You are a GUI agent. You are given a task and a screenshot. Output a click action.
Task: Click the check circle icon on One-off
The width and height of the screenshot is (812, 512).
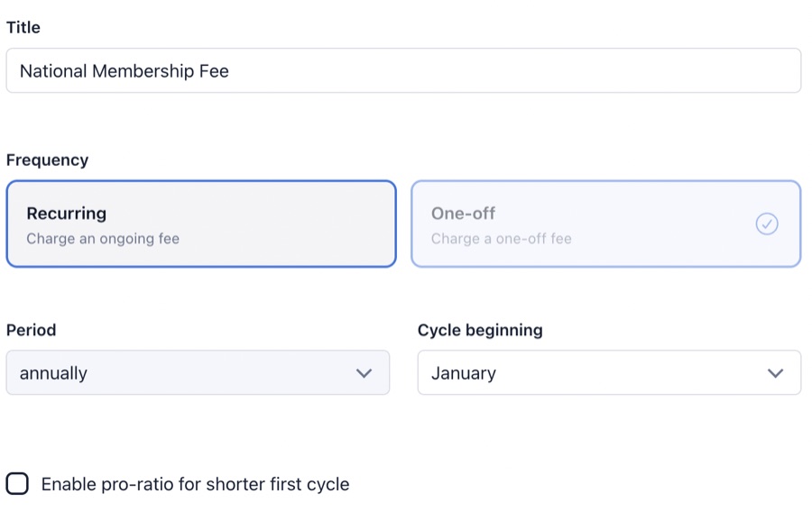[766, 224]
